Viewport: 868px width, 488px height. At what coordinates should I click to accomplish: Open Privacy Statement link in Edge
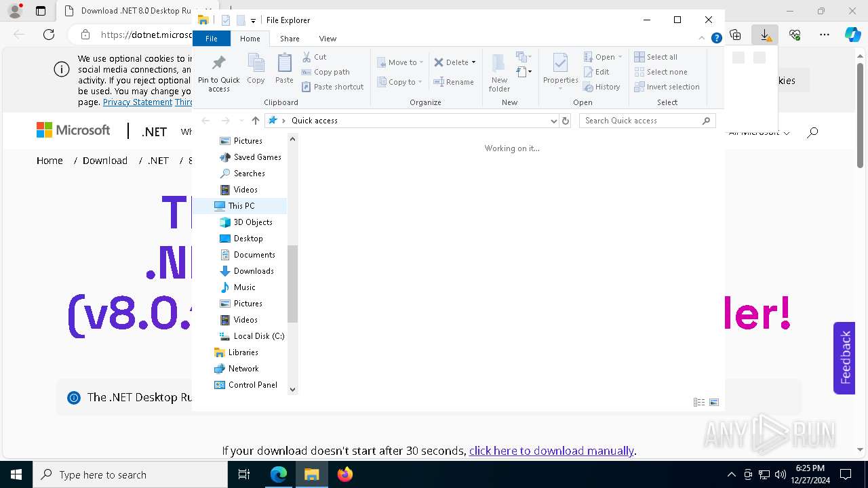coord(138,102)
